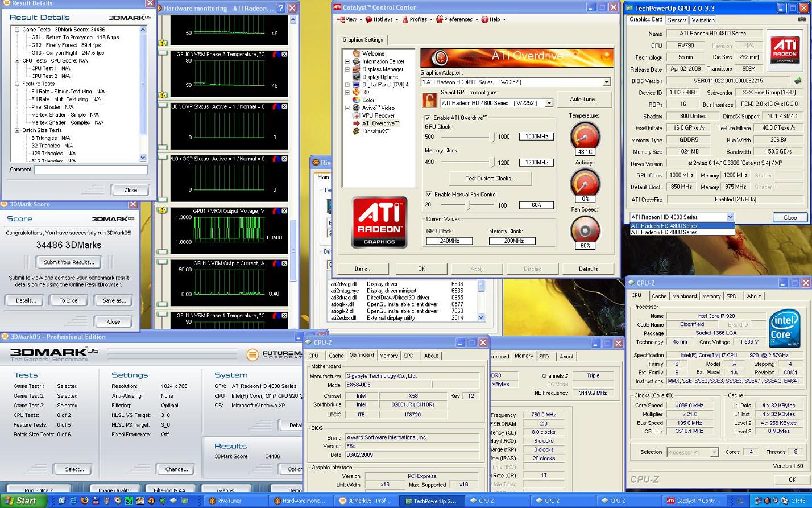Select Information Center icon in Catalyst tree
Screen dimensions: 812x508
(x=356, y=61)
